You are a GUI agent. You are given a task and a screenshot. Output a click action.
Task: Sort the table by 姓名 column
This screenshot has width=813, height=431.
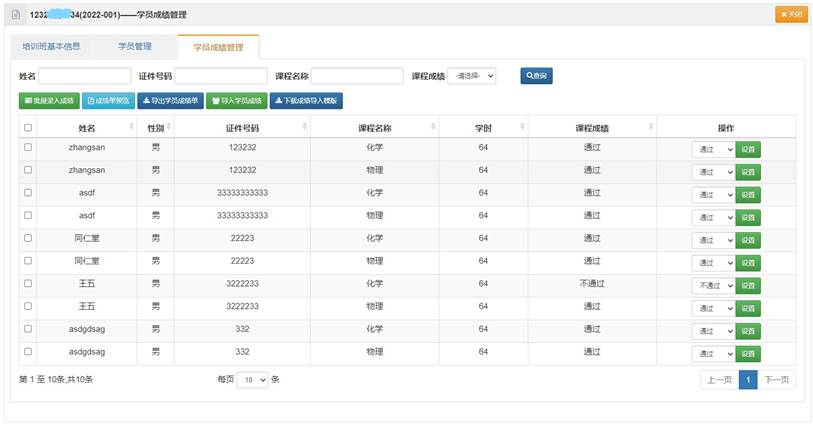(x=87, y=128)
